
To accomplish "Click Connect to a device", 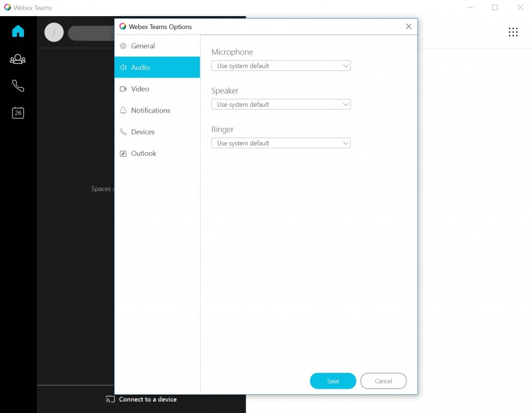I will pyautogui.click(x=148, y=399).
